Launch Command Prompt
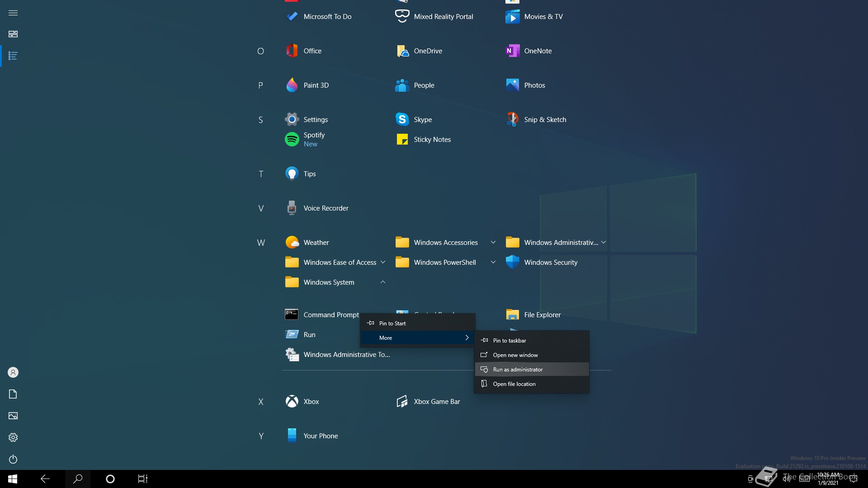This screenshot has width=868, height=488. pos(322,315)
